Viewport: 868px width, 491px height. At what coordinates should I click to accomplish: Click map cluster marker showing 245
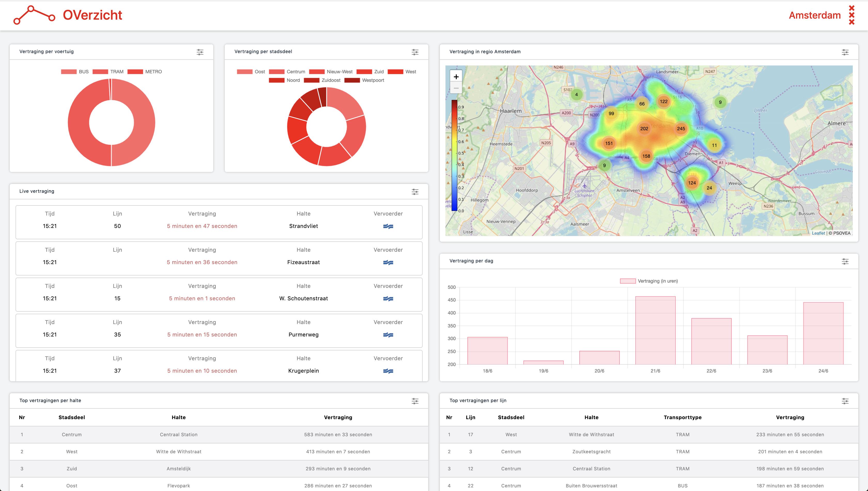(x=681, y=128)
